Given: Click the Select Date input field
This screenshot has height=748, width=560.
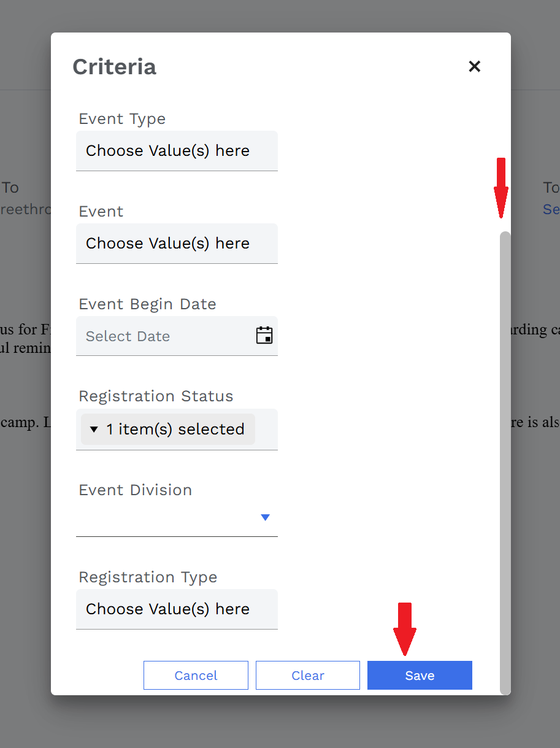Looking at the screenshot, I should (x=177, y=336).
